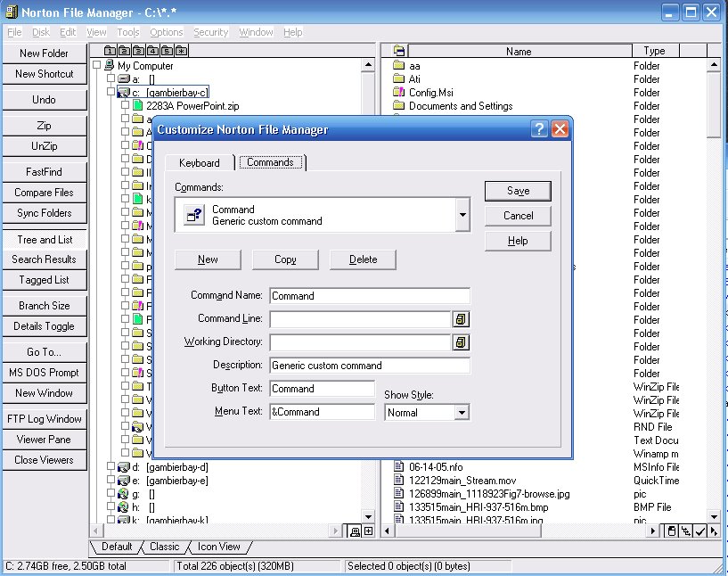This screenshot has height=576, width=728.
Task: Switch to the Keyboard tab
Action: coord(200,162)
